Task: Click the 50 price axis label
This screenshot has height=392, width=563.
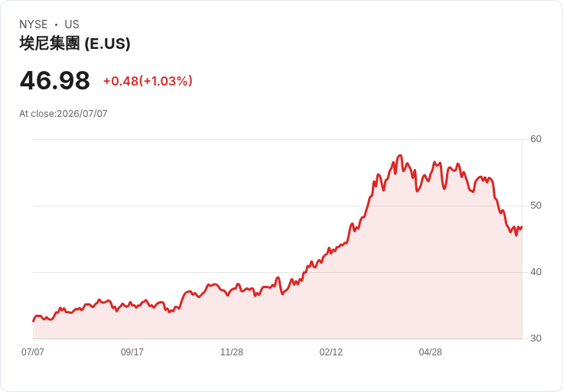Action: pos(536,206)
